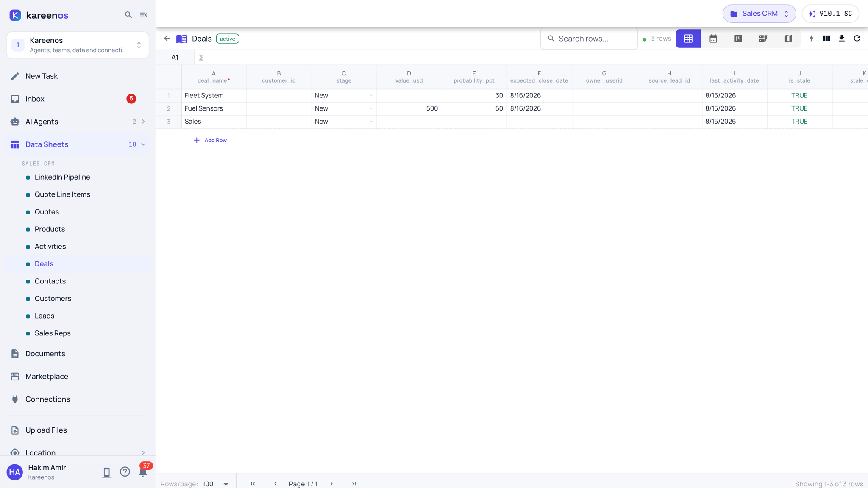
Task: Switch to calendar view
Action: pyautogui.click(x=713, y=39)
